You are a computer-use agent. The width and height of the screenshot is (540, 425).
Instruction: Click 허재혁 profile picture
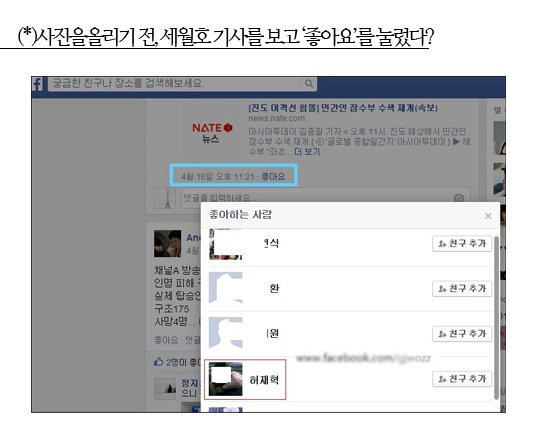(226, 379)
